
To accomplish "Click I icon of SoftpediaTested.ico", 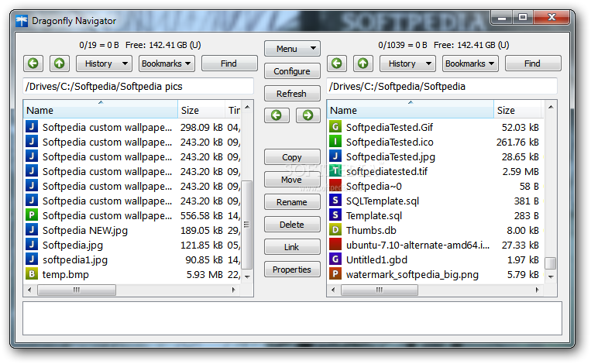I will (335, 142).
